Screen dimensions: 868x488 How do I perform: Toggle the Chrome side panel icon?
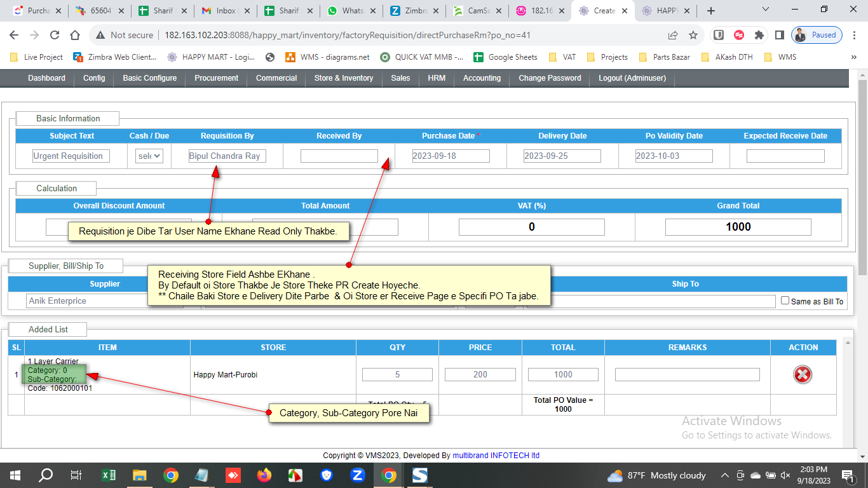coord(779,36)
